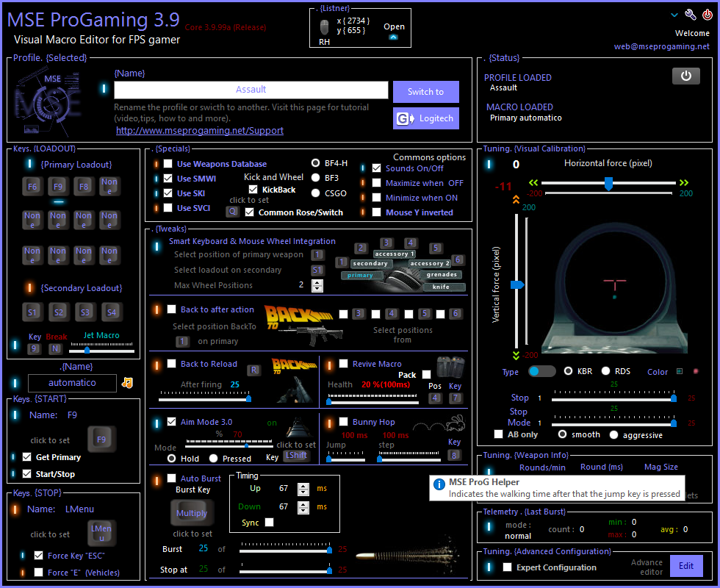Click the Switch to button
720x588 pixels.
pyautogui.click(x=425, y=92)
